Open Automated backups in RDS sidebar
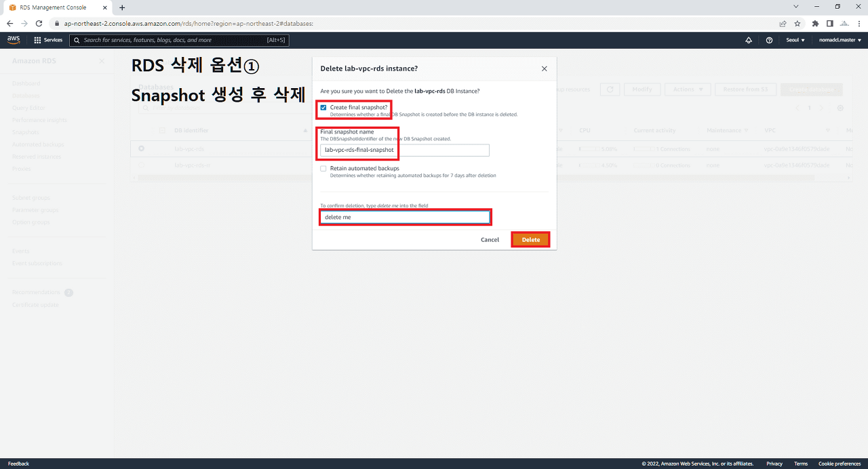The image size is (868, 469). tap(38, 144)
